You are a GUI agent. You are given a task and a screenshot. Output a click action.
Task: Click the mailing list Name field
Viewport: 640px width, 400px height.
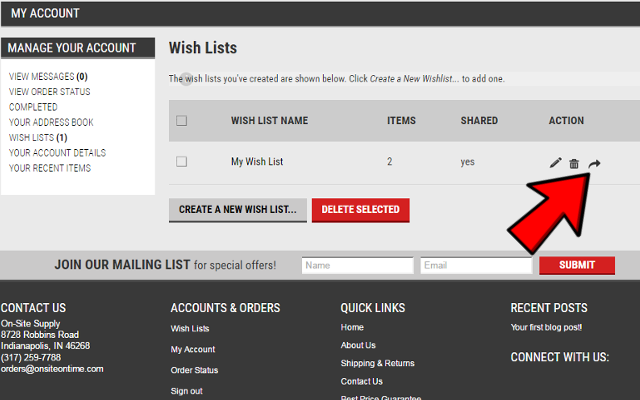357,265
